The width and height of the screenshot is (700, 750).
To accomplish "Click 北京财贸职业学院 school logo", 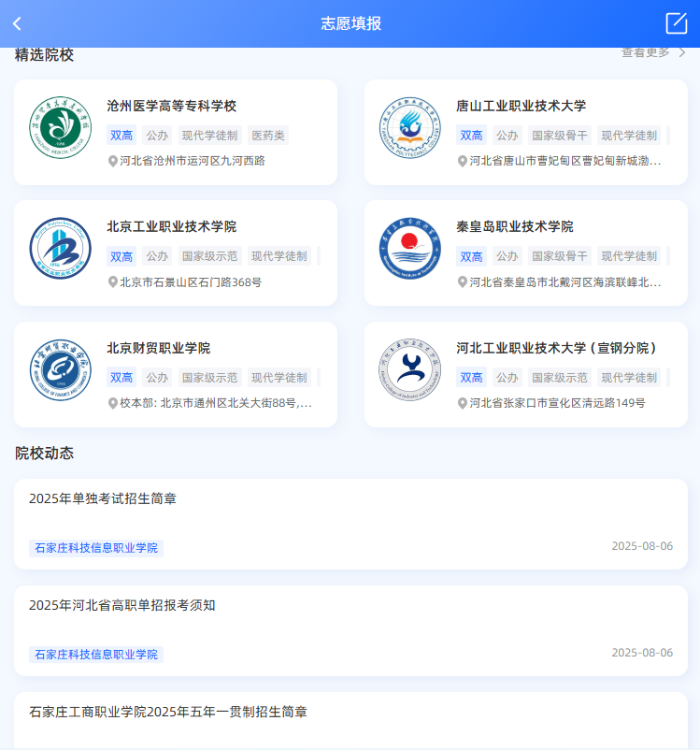I will 60,370.
